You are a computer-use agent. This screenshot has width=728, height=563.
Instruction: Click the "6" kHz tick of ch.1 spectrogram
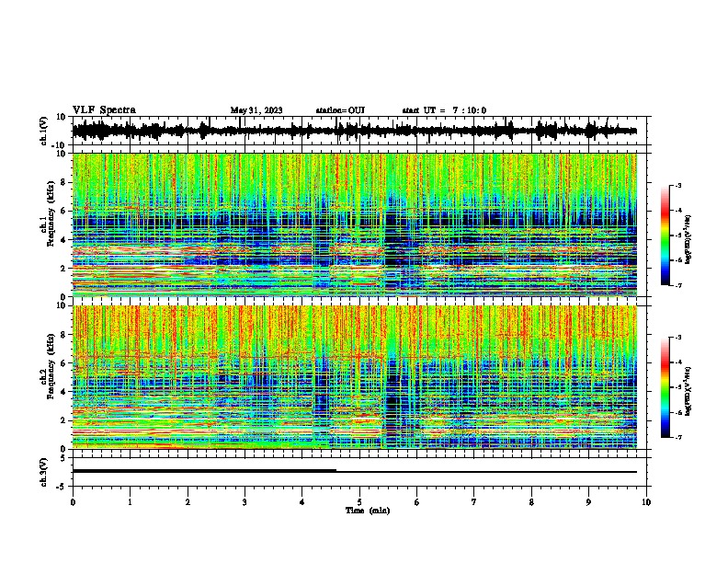tap(64, 211)
